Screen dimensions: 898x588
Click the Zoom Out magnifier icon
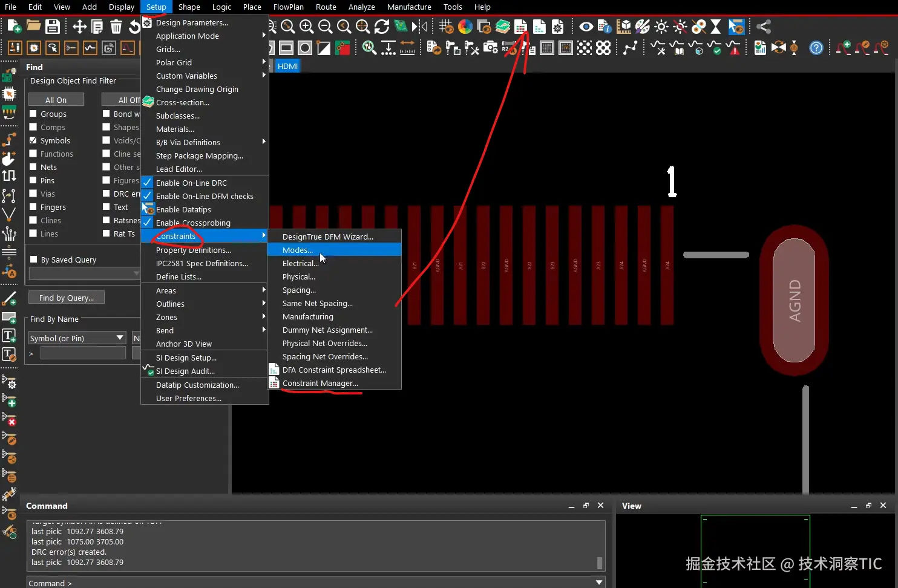point(325,26)
